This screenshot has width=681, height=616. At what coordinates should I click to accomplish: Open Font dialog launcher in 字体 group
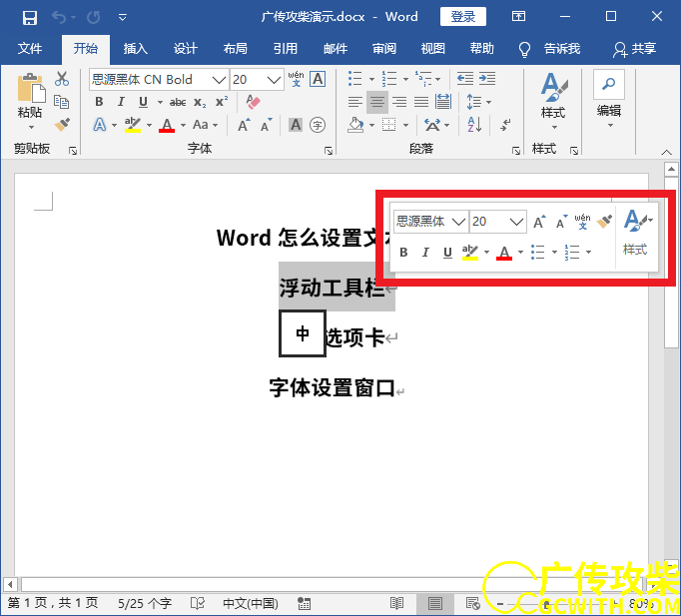click(329, 151)
